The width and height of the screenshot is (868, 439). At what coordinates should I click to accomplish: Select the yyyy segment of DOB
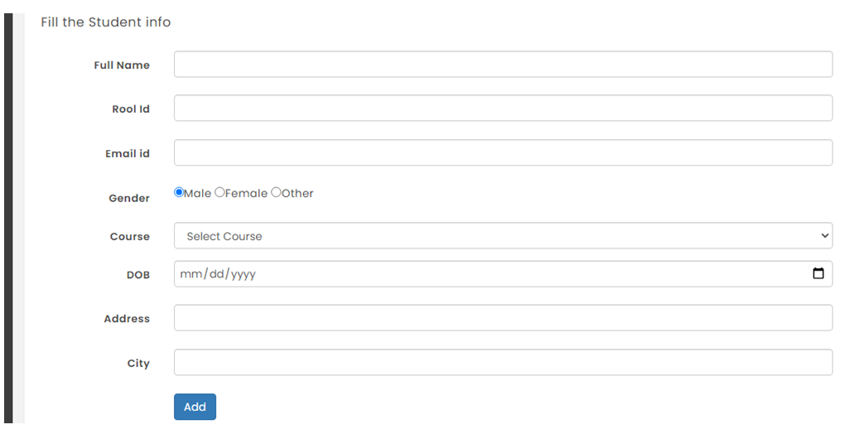(x=243, y=275)
